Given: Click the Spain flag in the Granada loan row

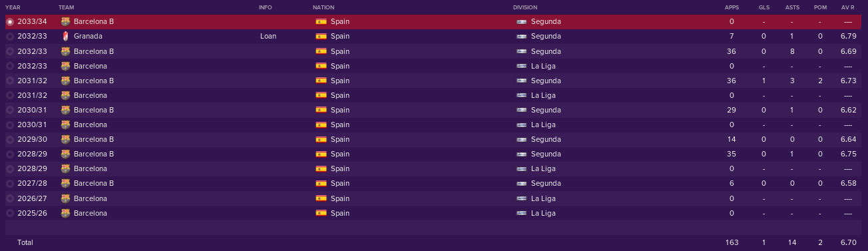Looking at the screenshot, I should (x=321, y=36).
